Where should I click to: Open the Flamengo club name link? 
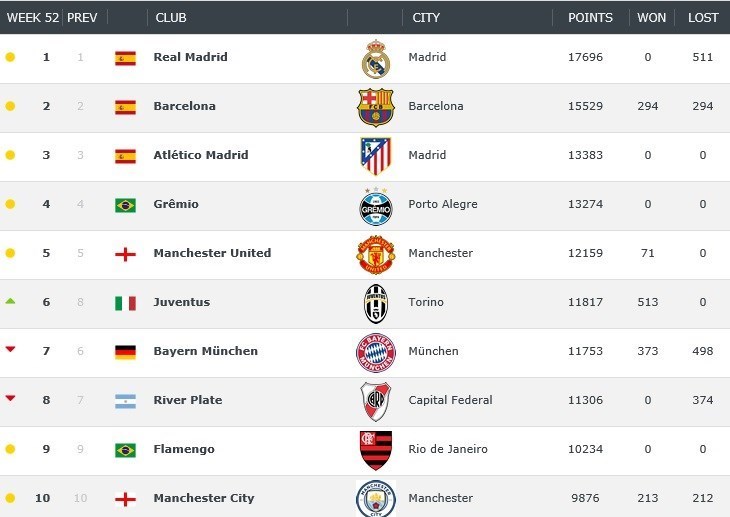tap(184, 449)
